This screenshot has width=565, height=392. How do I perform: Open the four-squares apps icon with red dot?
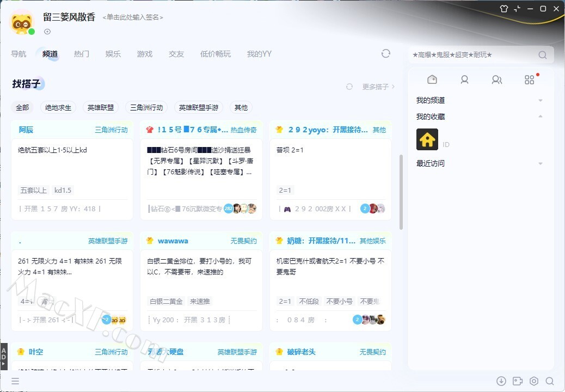click(529, 79)
